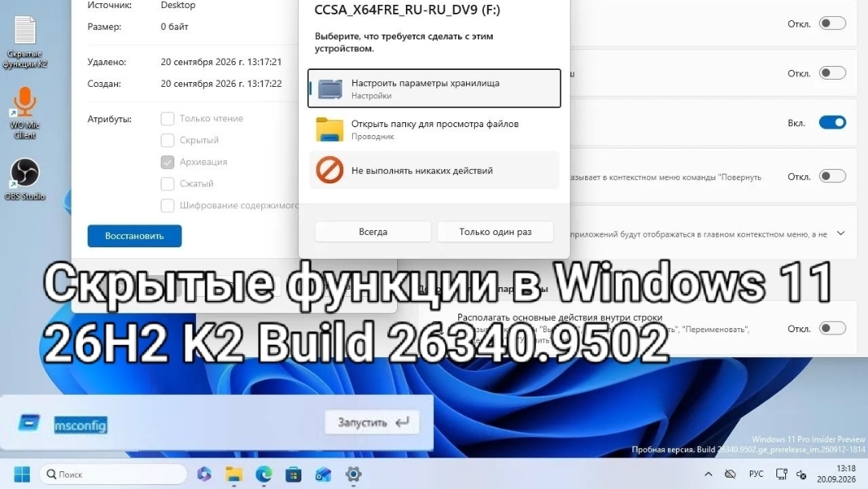Toggle switch for Располагать основные действия

coord(833,328)
